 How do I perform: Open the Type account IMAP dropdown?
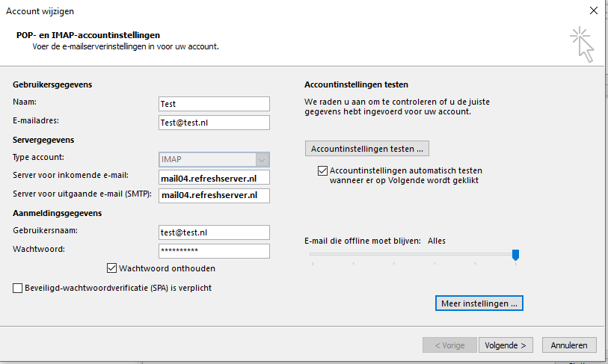pyautogui.click(x=214, y=159)
